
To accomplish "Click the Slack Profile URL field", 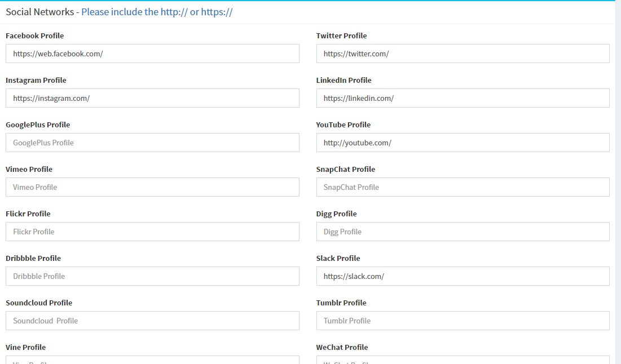I will pyautogui.click(x=463, y=276).
